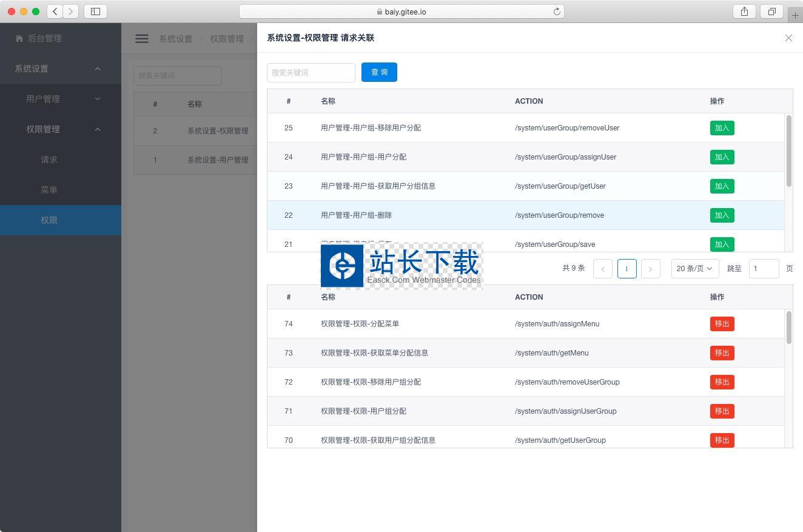Click /system/auth/assignMenu action text
This screenshot has height=532, width=803.
(557, 324)
